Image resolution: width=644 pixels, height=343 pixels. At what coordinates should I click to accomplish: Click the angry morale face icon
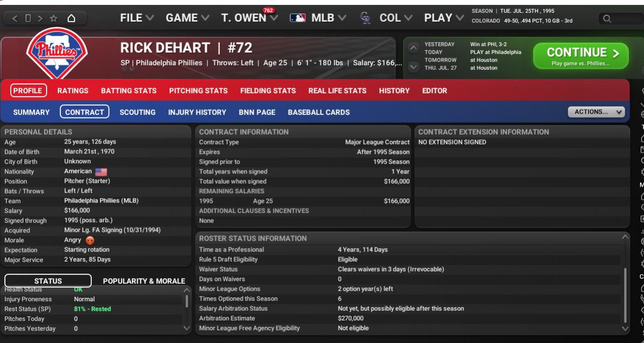[90, 240]
